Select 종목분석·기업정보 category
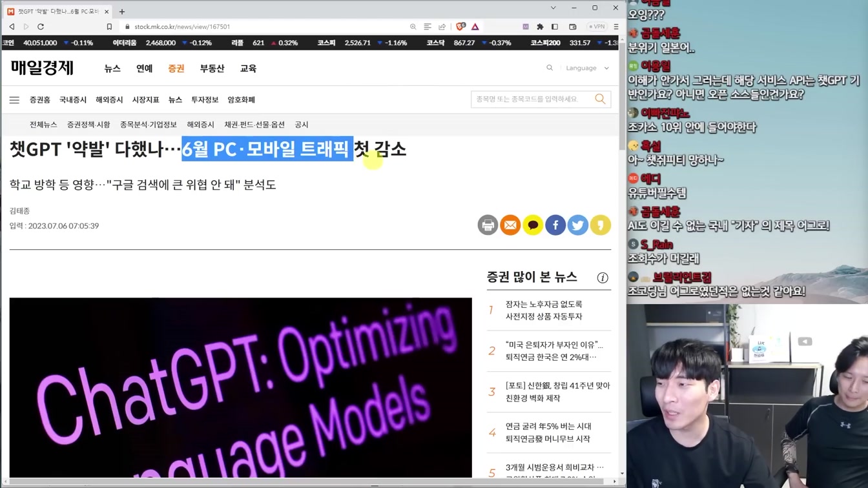Image resolution: width=868 pixels, height=488 pixels. (x=148, y=125)
